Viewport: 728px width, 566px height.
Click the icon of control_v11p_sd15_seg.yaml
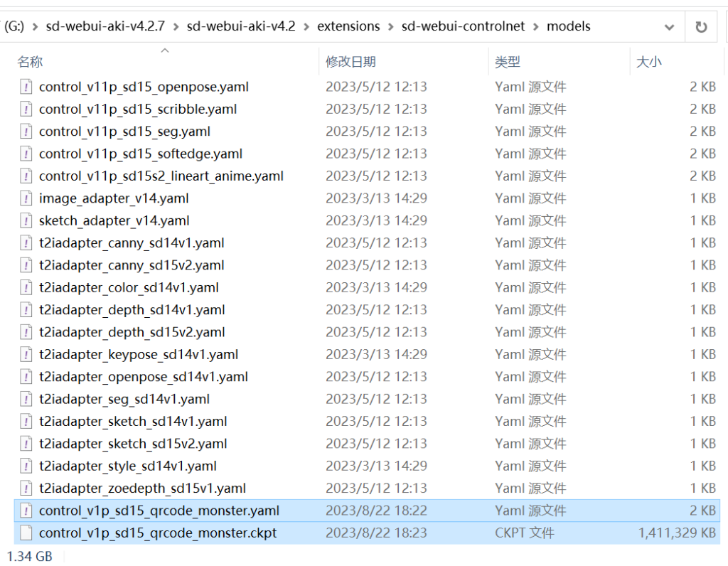click(26, 132)
